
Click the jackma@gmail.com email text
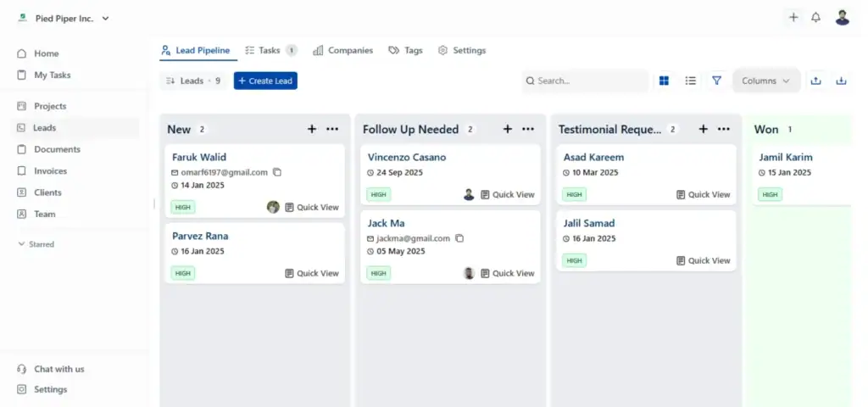tap(413, 238)
